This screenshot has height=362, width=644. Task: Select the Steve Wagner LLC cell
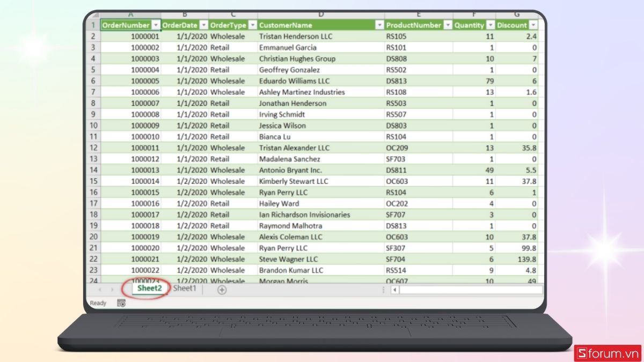(x=321, y=259)
